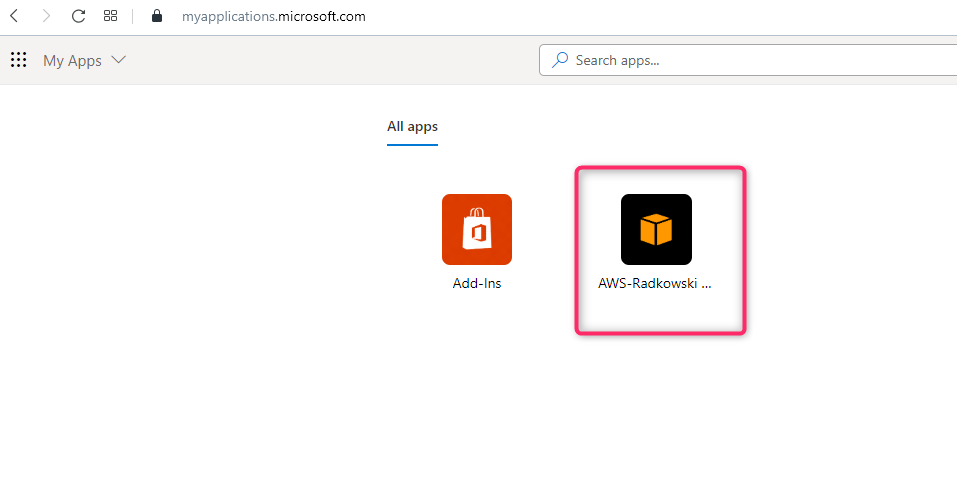This screenshot has height=477, width=957.
Task: Click the My Apps header title
Action: (x=72, y=61)
